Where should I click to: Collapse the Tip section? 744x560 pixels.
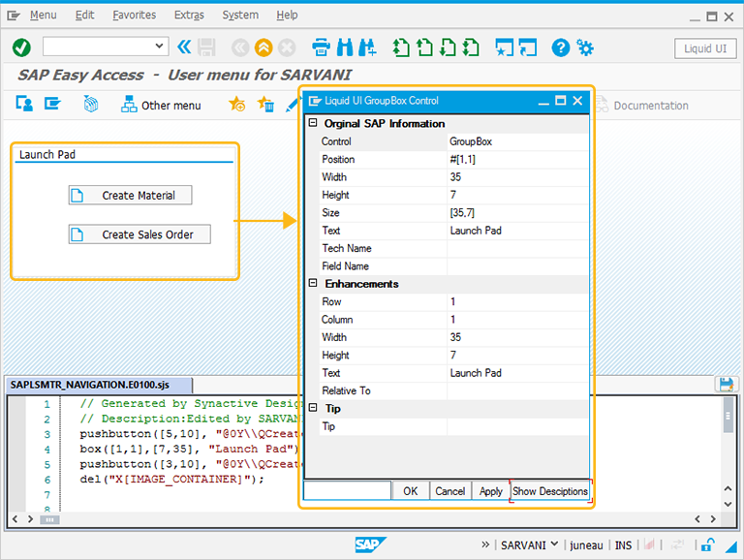(313, 408)
